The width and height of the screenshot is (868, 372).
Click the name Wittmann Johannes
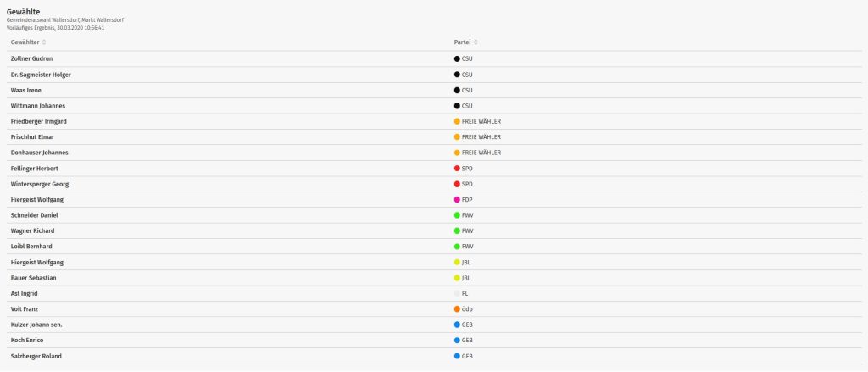(x=36, y=106)
